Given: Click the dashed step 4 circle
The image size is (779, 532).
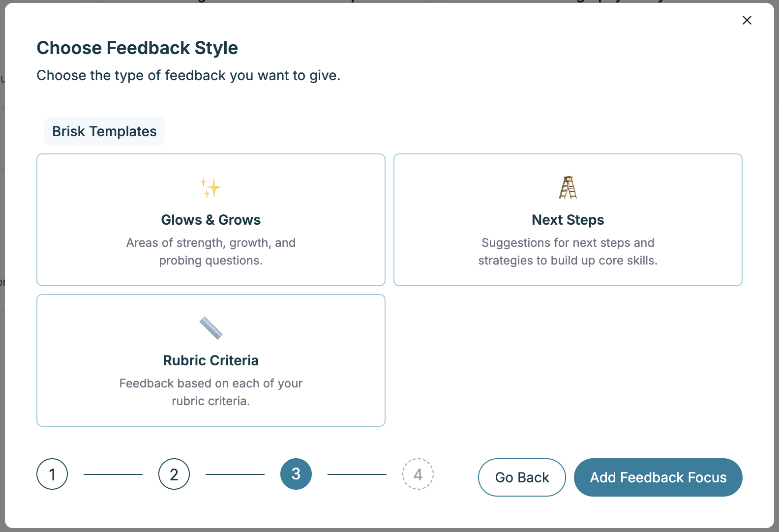Looking at the screenshot, I should (418, 474).
